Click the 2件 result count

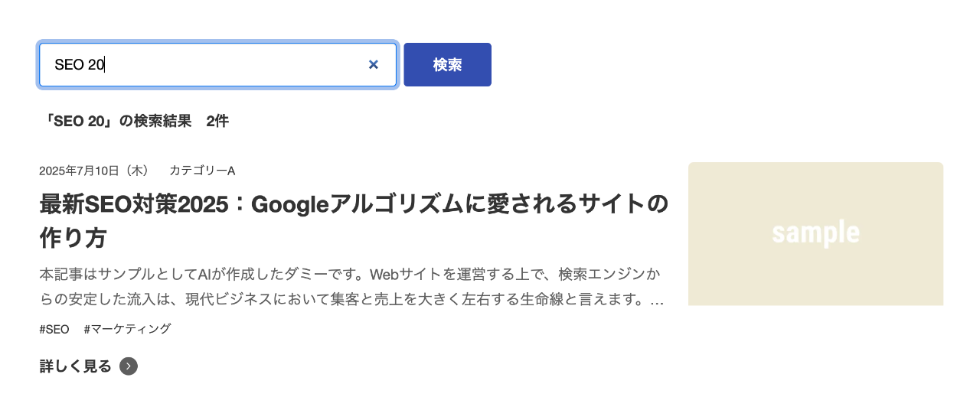[217, 121]
